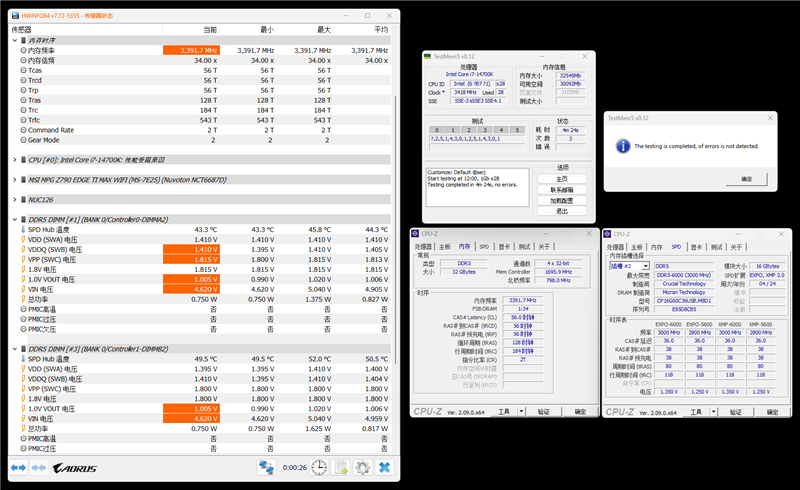800x490 pixels.
Task: Select the Trfc timing row
Action: pyautogui.click(x=202, y=120)
